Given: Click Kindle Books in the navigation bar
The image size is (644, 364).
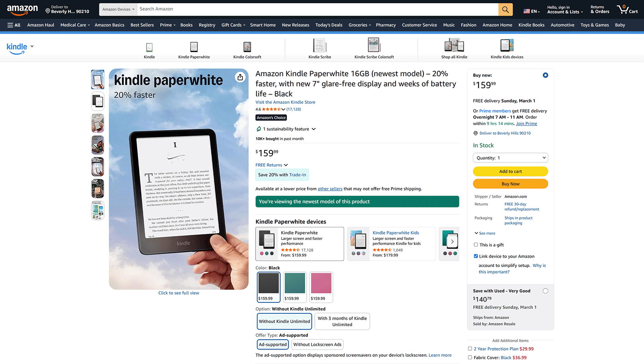Looking at the screenshot, I should (531, 25).
